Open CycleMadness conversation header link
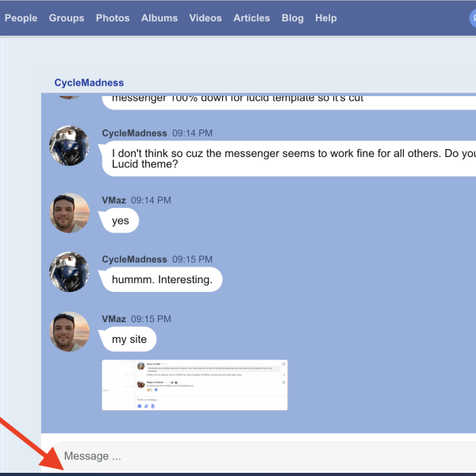Screen dimensions: 476x476 [x=89, y=83]
